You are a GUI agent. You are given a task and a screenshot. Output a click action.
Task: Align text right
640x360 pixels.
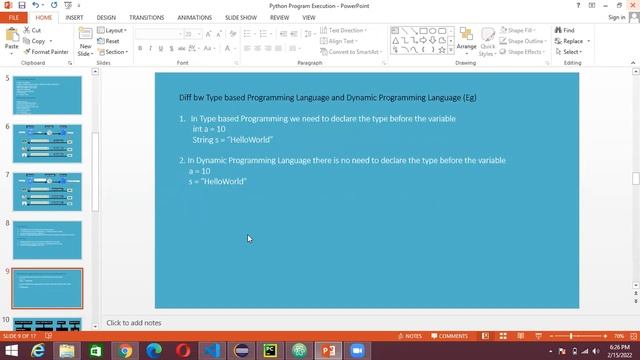(x=268, y=49)
